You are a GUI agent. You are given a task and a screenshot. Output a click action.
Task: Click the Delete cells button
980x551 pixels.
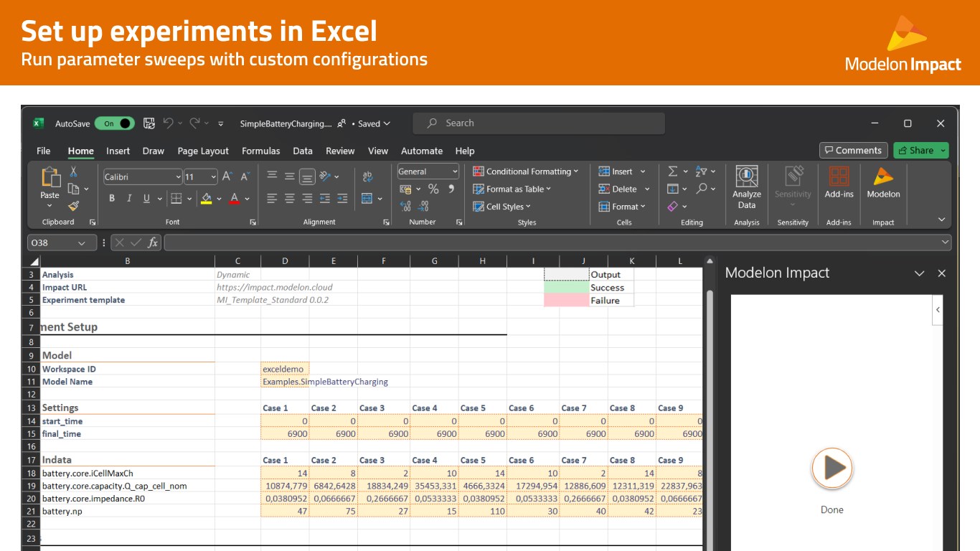[624, 189]
